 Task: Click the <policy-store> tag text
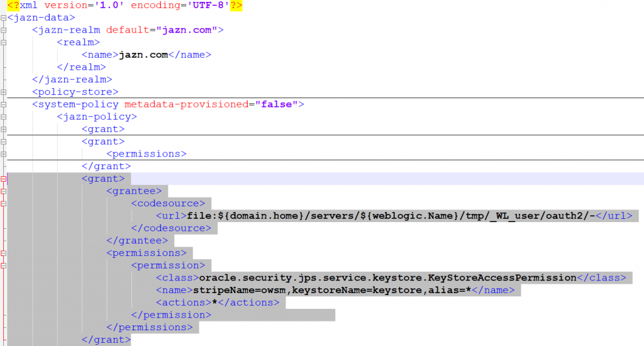coord(75,92)
